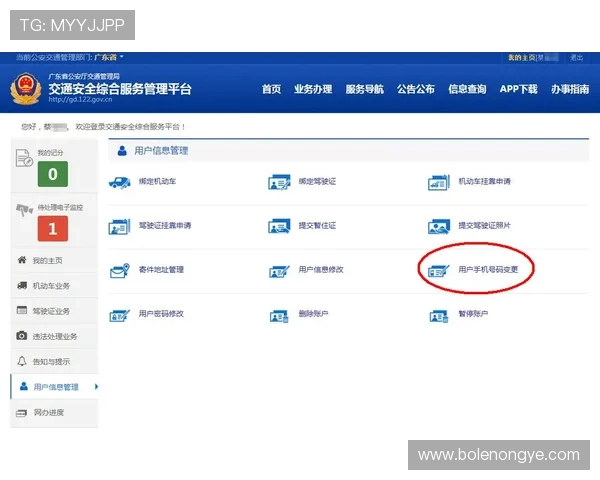Open the 暂停账户 icon

pos(439,316)
